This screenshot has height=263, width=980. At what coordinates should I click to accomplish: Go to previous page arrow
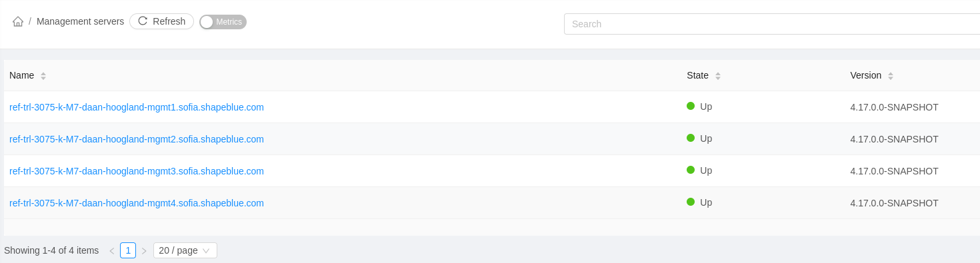click(x=112, y=251)
